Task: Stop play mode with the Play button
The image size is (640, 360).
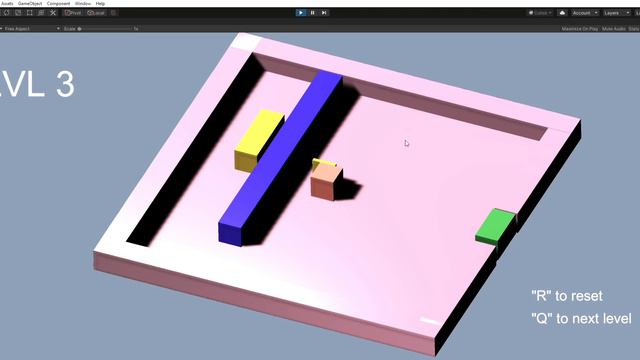Action: [x=301, y=13]
